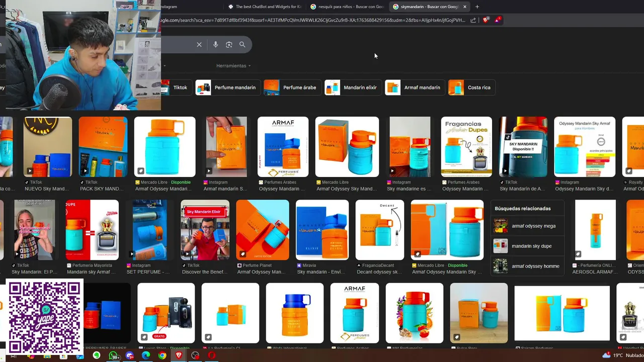Clear the Google search box text
The image size is (644, 362).
click(199, 45)
